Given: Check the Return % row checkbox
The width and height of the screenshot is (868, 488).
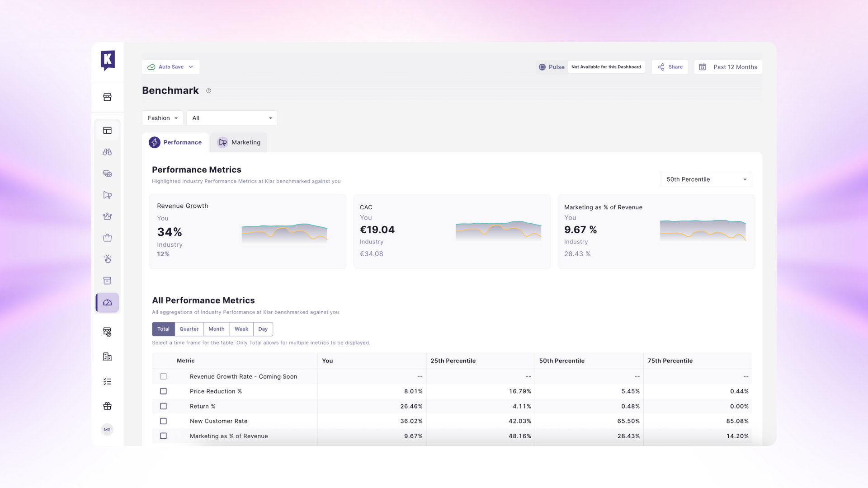Looking at the screenshot, I should click(x=163, y=406).
